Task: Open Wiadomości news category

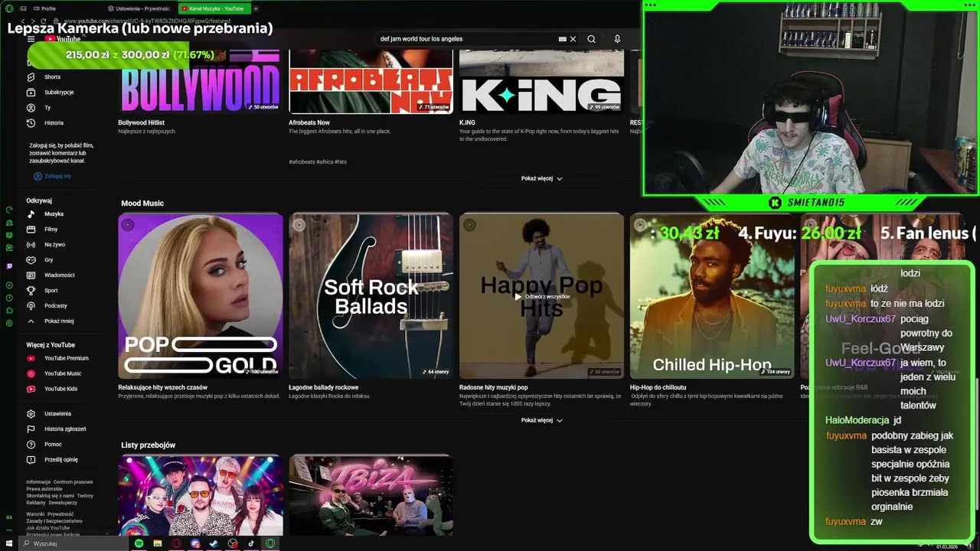Action: pos(59,275)
